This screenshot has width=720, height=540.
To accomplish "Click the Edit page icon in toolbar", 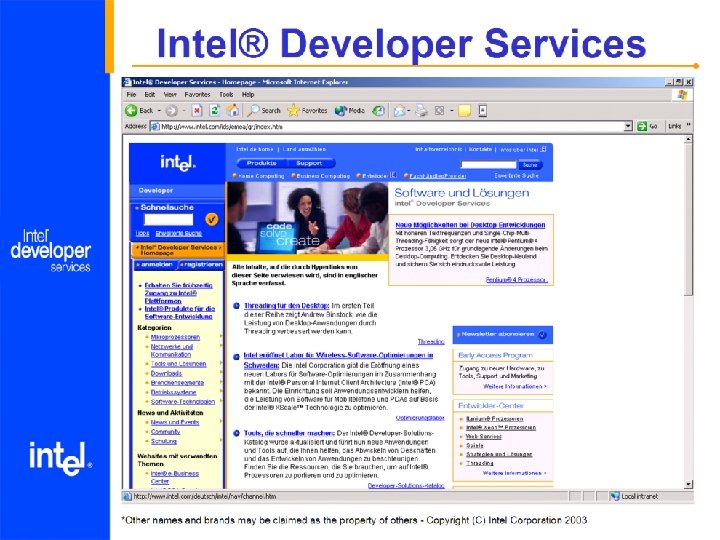I will 439,110.
